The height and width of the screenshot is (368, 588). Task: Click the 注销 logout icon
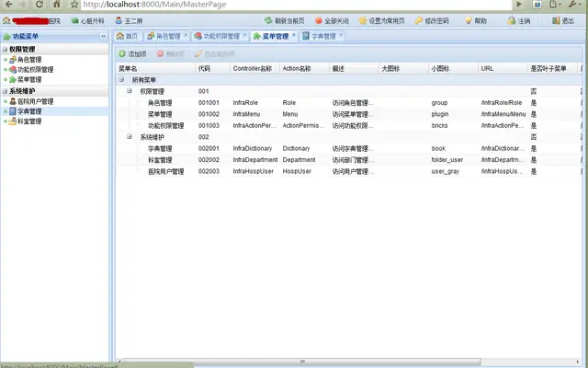tap(512, 20)
